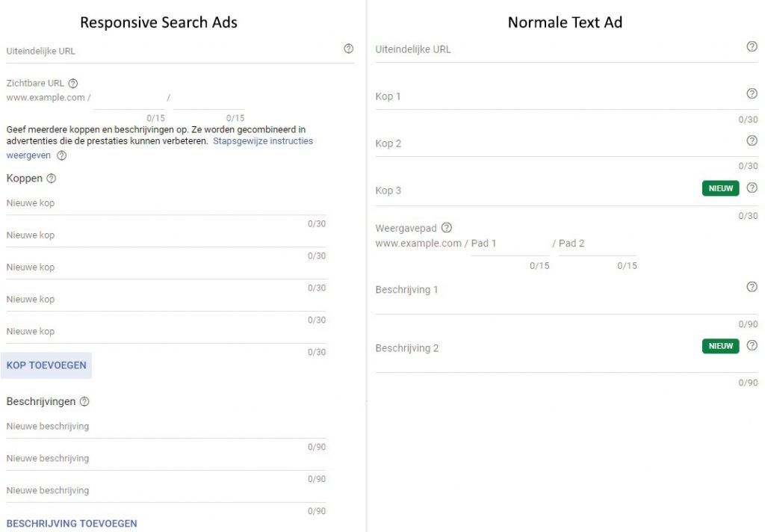Click help icon next to Weergavepad
This screenshot has width=765, height=532.
[x=447, y=228]
